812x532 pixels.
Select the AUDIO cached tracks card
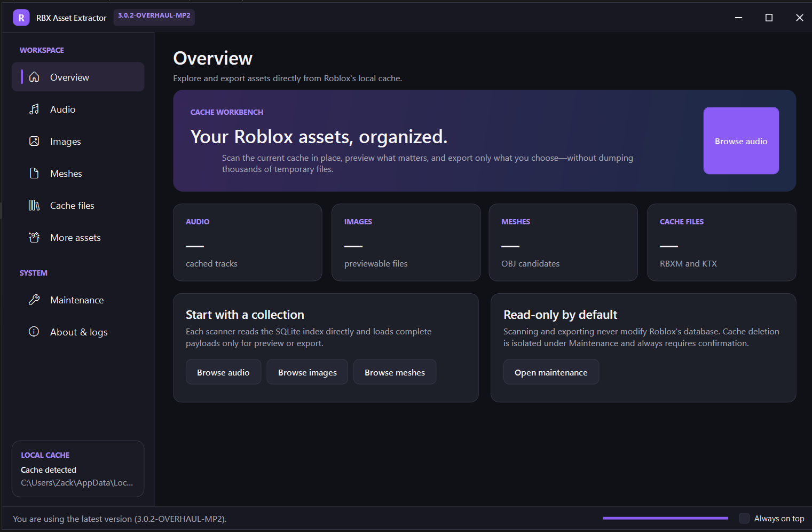(248, 242)
